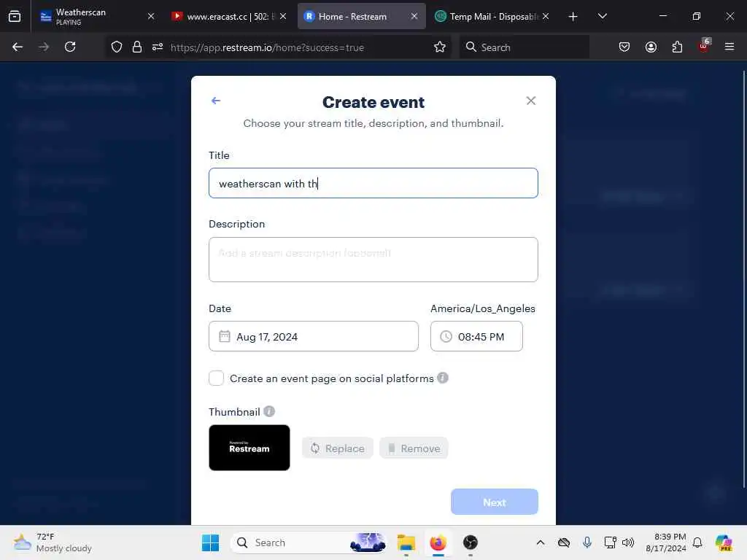Open tracking protection shield icon

[x=117, y=47]
